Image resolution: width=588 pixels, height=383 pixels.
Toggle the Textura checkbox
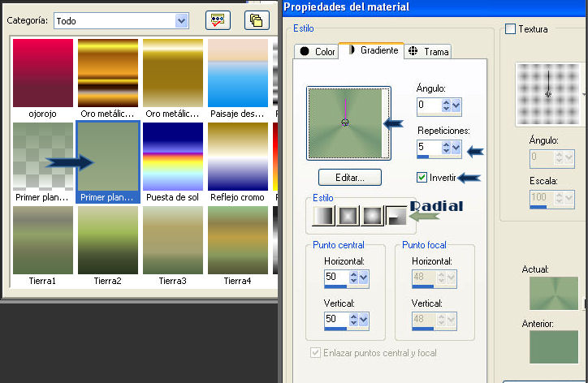point(510,29)
